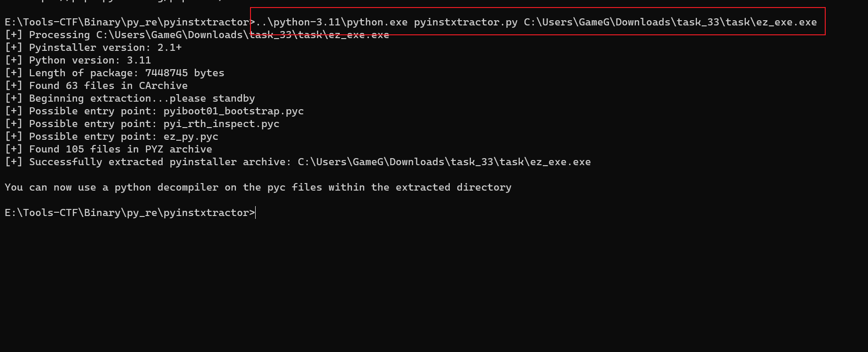This screenshot has width=868, height=352.
Task: Click the Python version 3.11 line
Action: point(78,60)
